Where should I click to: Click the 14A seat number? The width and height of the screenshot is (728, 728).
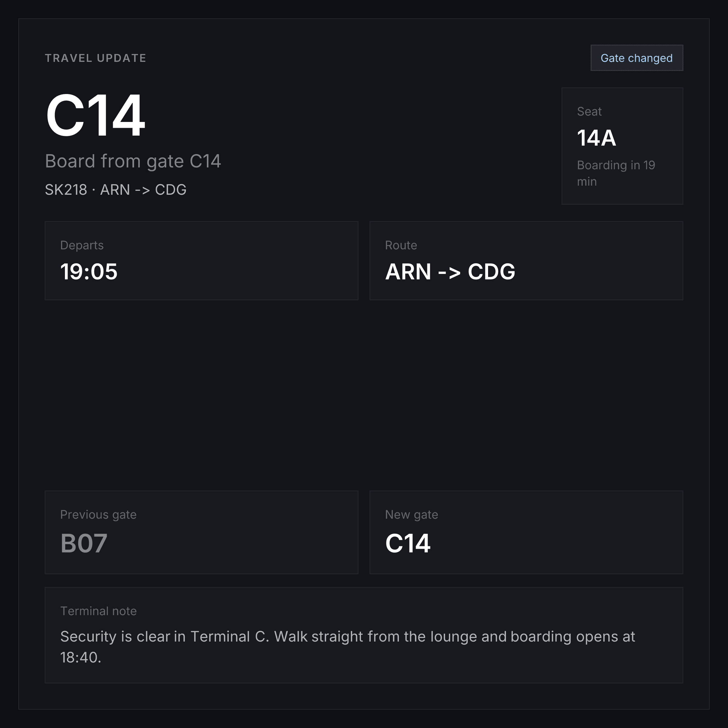[596, 138]
